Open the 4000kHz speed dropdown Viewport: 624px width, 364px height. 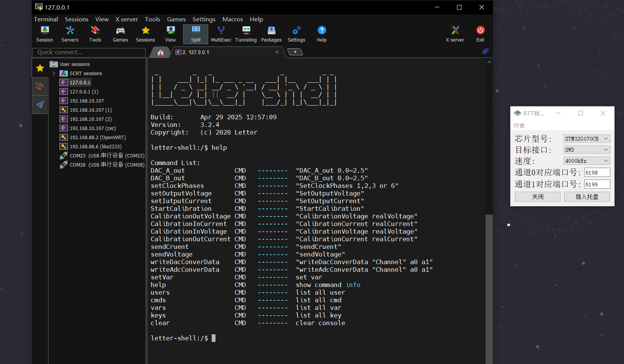point(587,161)
